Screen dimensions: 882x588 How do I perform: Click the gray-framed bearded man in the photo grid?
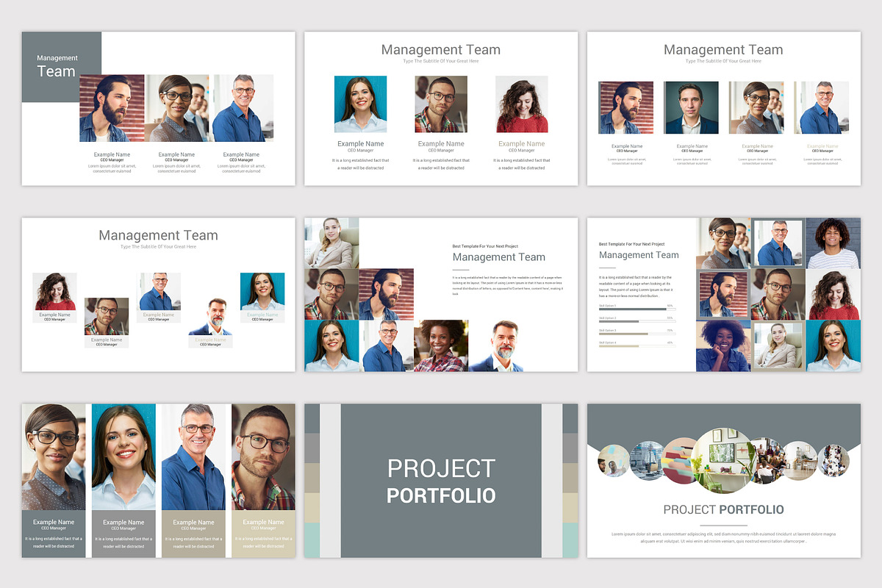click(x=723, y=294)
